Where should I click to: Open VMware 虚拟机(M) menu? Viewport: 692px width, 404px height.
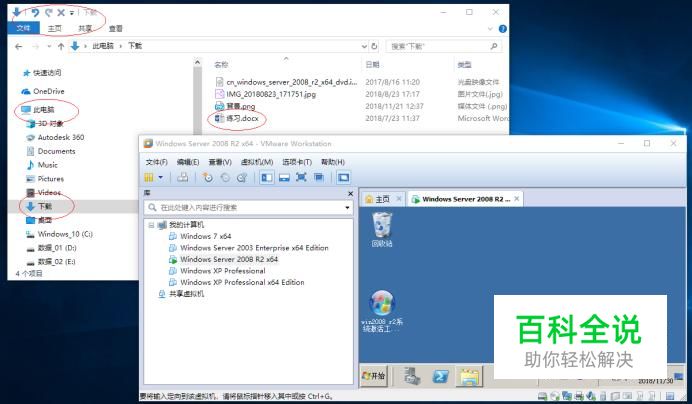coord(257,162)
